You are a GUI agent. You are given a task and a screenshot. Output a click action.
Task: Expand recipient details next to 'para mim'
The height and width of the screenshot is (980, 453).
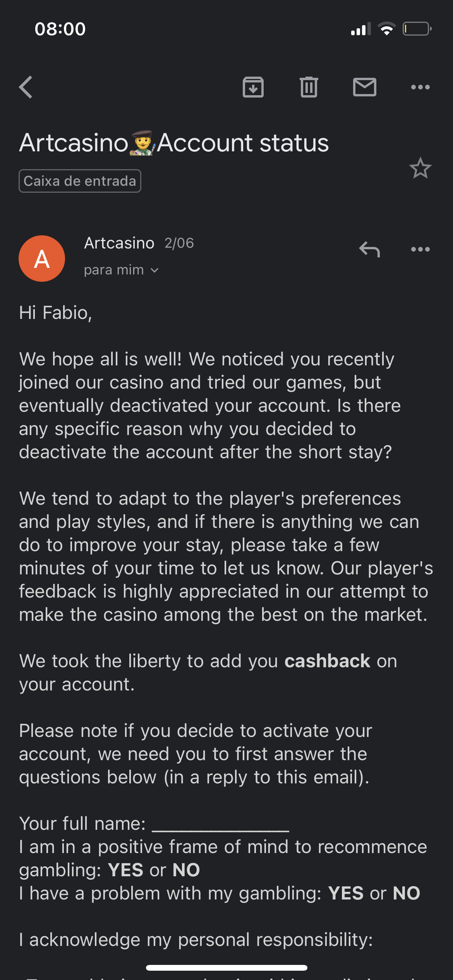click(x=154, y=270)
